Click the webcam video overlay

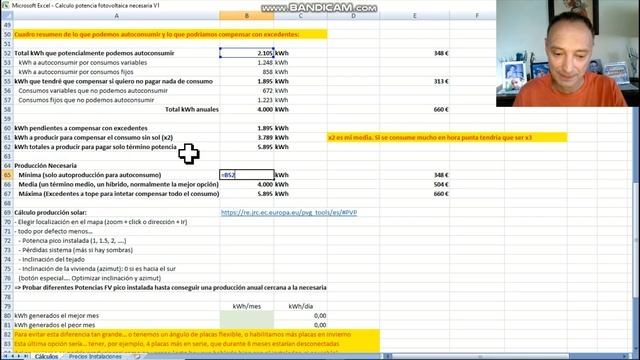point(567,53)
